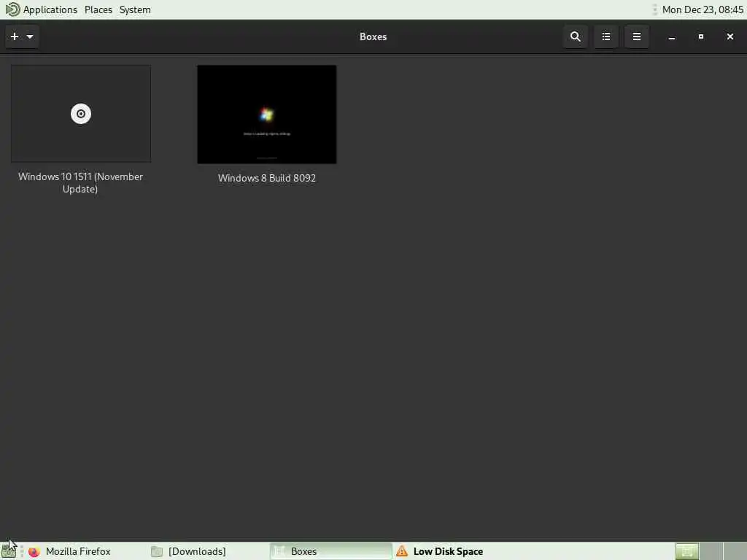747x560 pixels.
Task: Select the Windows 8 Build 8092 thumbnail
Action: [267, 114]
